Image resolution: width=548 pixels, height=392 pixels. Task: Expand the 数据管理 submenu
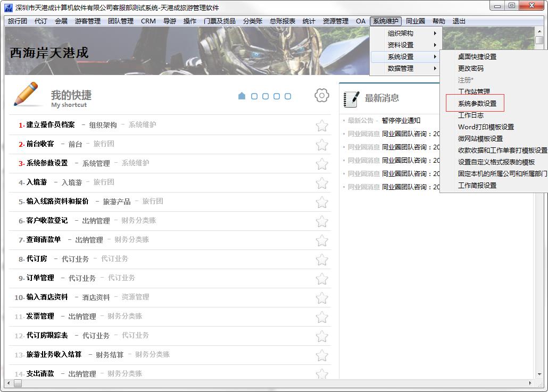(404, 69)
